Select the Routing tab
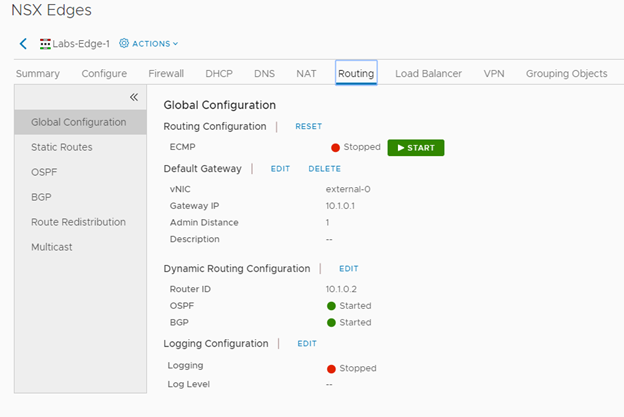The width and height of the screenshot is (624, 417). [356, 73]
